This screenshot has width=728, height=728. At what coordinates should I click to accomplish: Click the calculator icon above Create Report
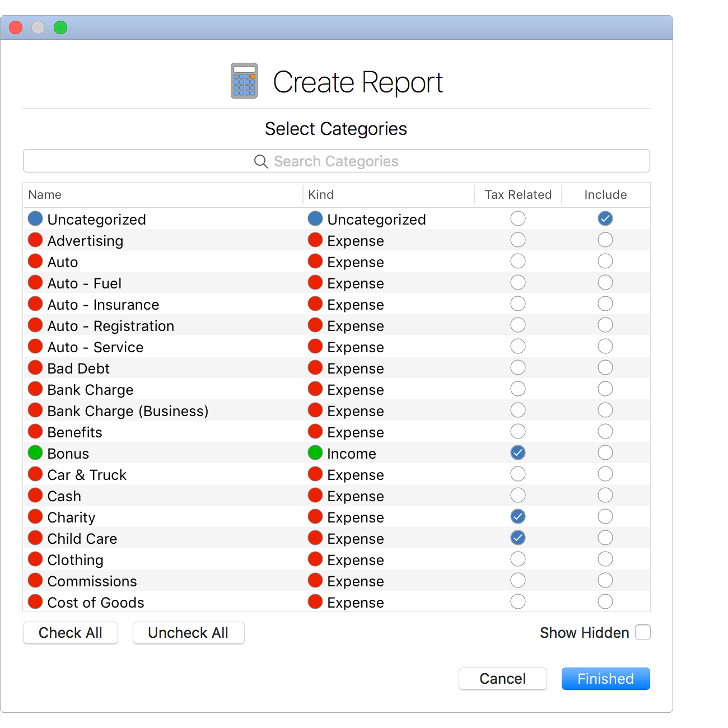pyautogui.click(x=243, y=81)
